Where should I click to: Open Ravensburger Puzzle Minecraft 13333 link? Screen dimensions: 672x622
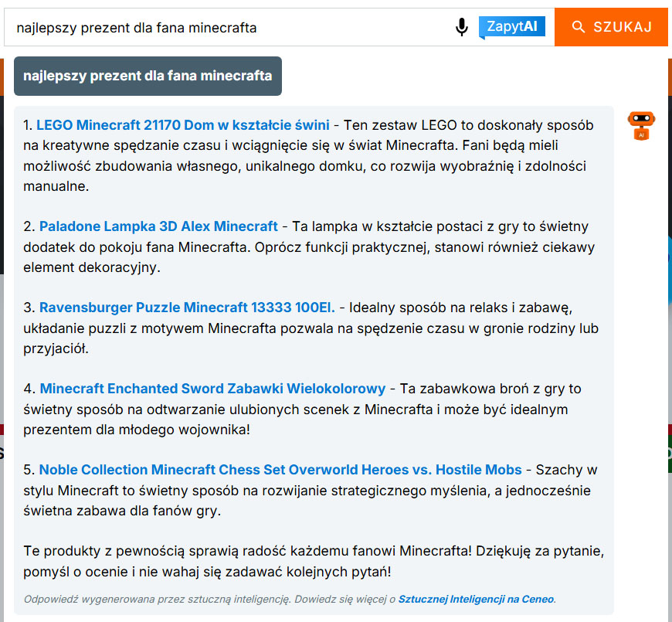pyautogui.click(x=187, y=308)
